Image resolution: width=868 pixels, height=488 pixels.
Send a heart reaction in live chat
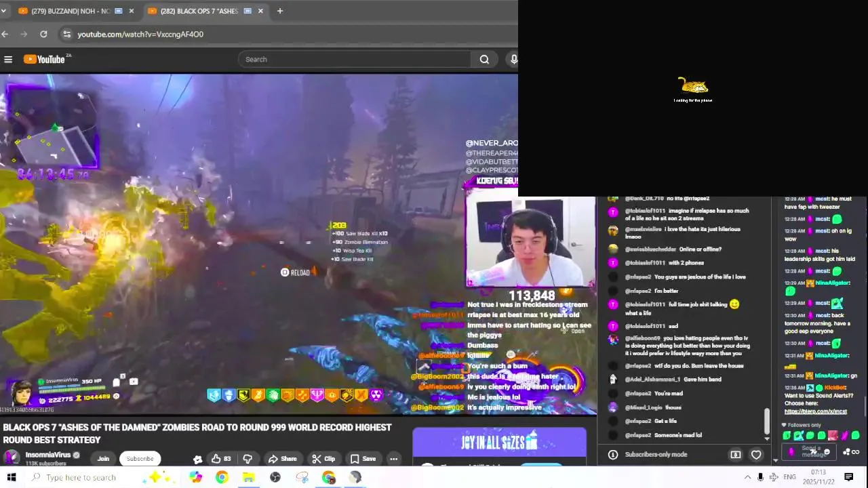(x=756, y=455)
